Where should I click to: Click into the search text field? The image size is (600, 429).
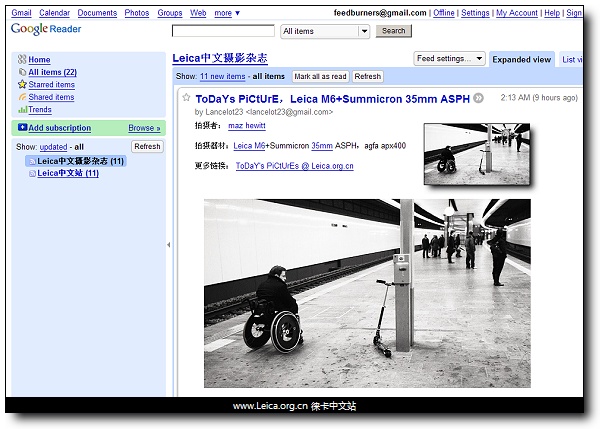tap(223, 31)
